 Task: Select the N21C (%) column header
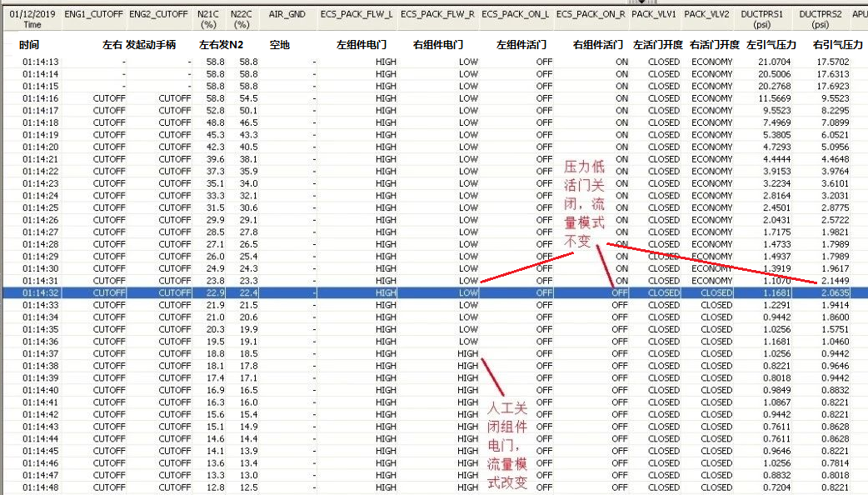(x=209, y=19)
